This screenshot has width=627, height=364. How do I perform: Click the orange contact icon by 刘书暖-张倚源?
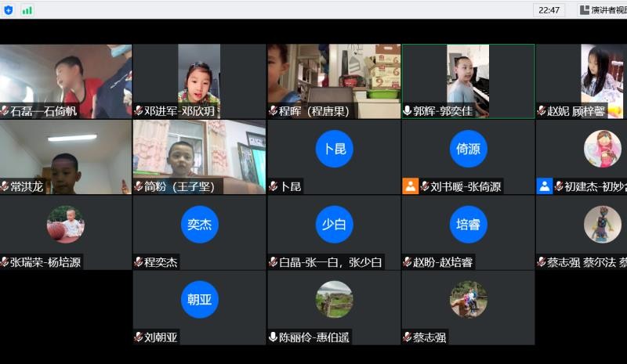point(411,186)
